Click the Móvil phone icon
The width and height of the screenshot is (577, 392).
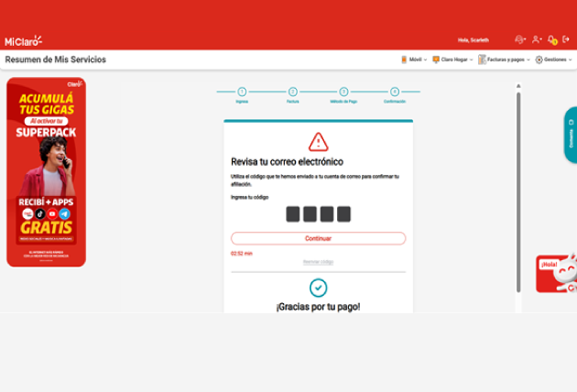click(404, 60)
